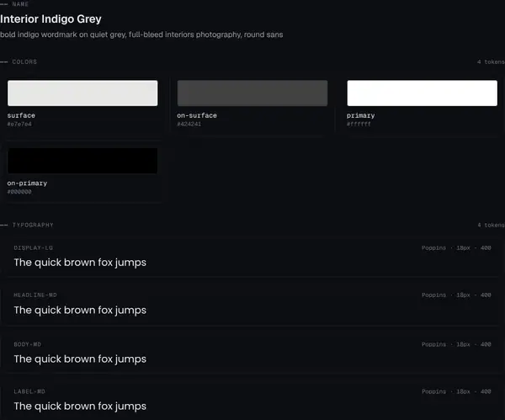Click the HEADLINE-MD sample sentence

(x=80, y=311)
